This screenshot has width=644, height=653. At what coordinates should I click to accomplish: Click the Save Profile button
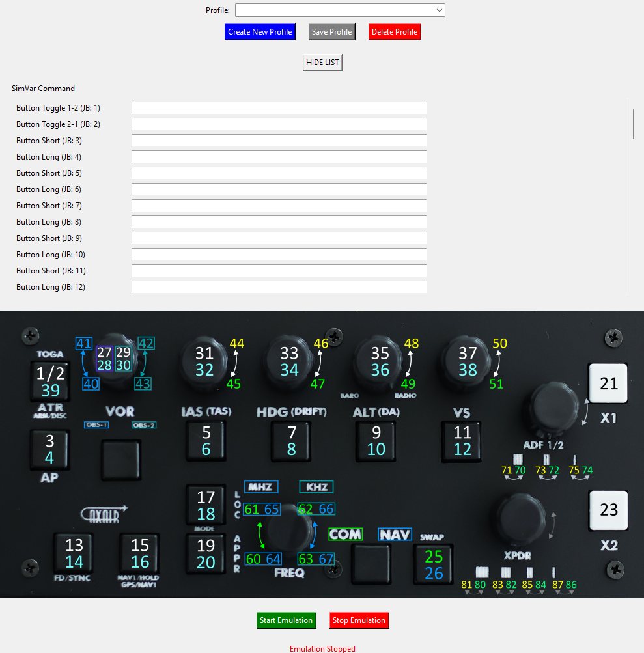pyautogui.click(x=332, y=32)
